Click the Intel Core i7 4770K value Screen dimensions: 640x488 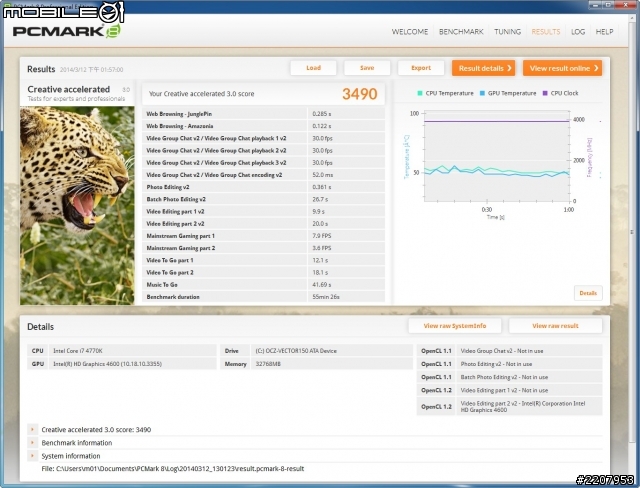[x=78, y=350]
